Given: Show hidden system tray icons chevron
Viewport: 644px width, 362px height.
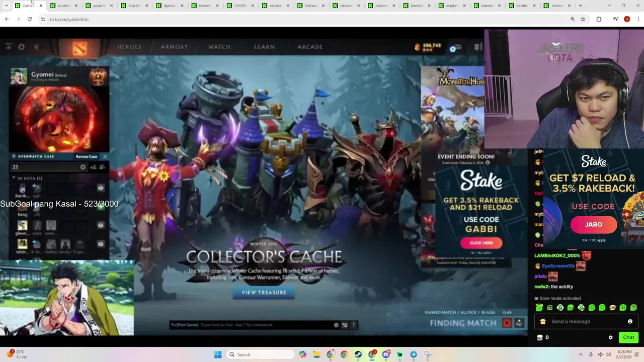Looking at the screenshot, I should pyautogui.click(x=580, y=355).
